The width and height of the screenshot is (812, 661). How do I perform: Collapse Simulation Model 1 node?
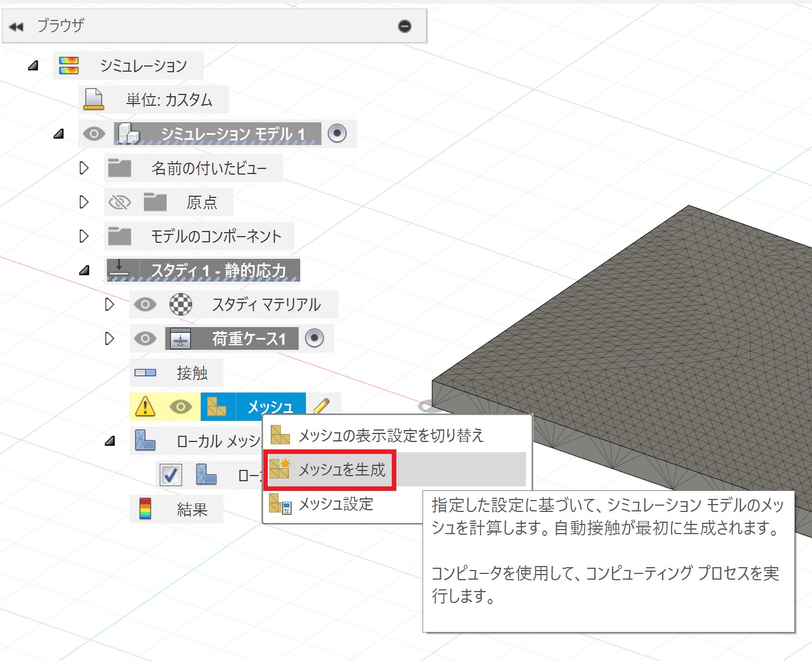(x=59, y=134)
